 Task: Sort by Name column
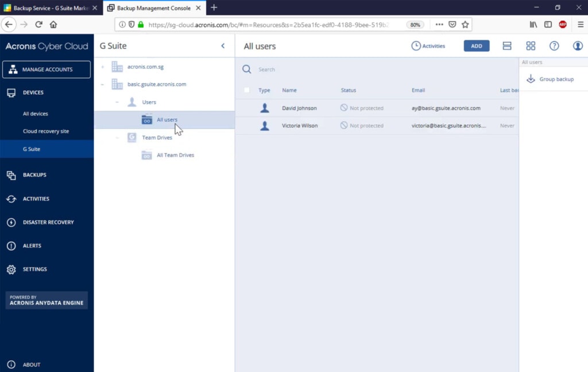coord(289,90)
